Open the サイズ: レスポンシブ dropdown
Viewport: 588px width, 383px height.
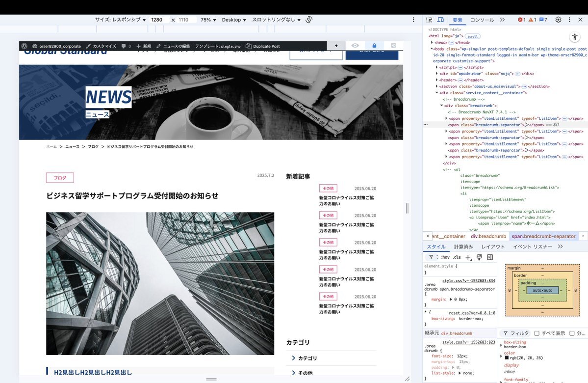[120, 20]
